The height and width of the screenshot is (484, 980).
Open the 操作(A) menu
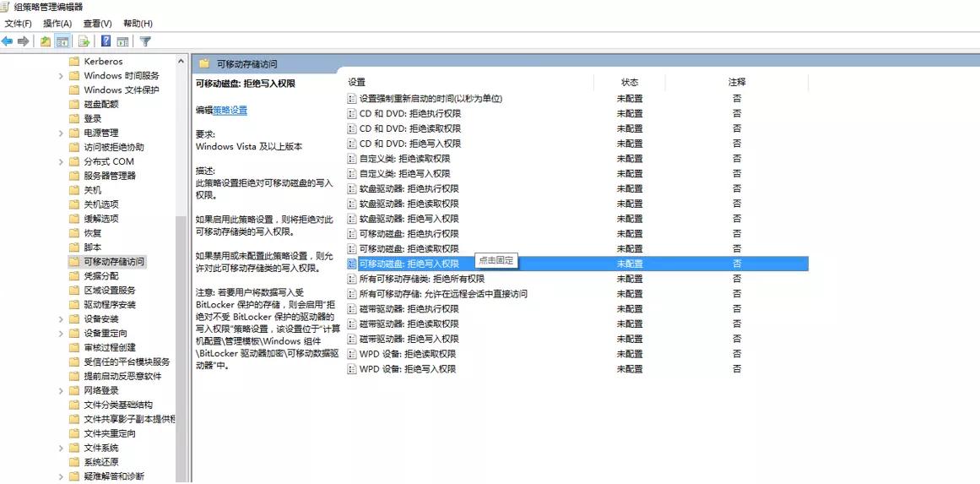point(57,24)
